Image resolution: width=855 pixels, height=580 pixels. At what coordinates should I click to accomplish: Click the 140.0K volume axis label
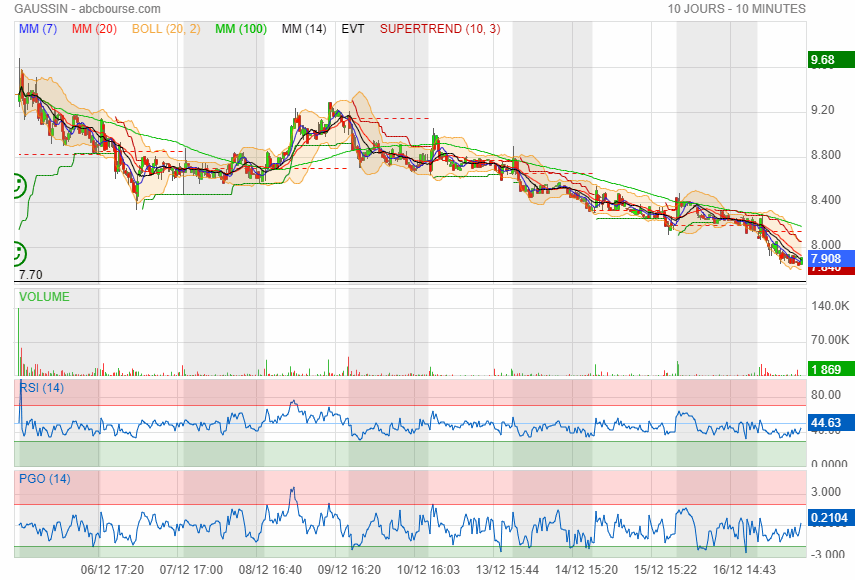(830, 306)
